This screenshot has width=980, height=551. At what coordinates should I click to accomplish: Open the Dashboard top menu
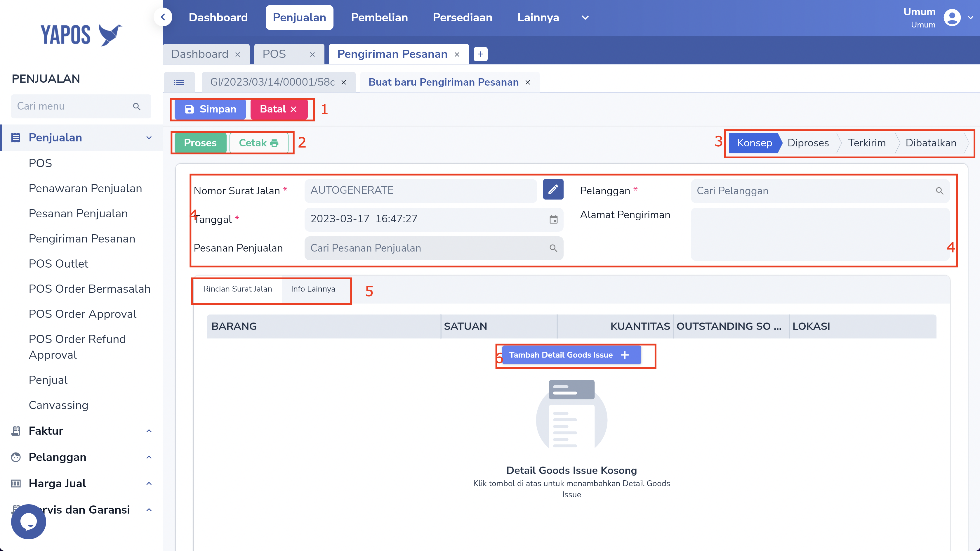pyautogui.click(x=218, y=18)
